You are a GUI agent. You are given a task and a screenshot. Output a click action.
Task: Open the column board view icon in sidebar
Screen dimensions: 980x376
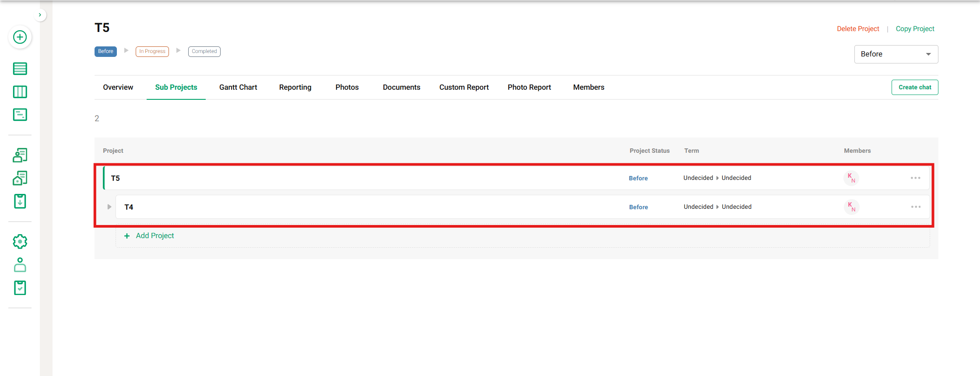tap(20, 92)
